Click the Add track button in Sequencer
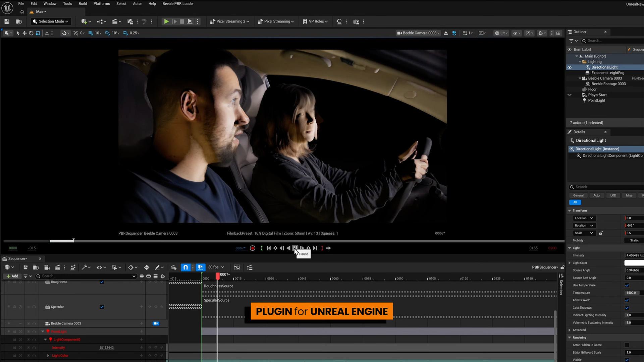 pos(12,276)
